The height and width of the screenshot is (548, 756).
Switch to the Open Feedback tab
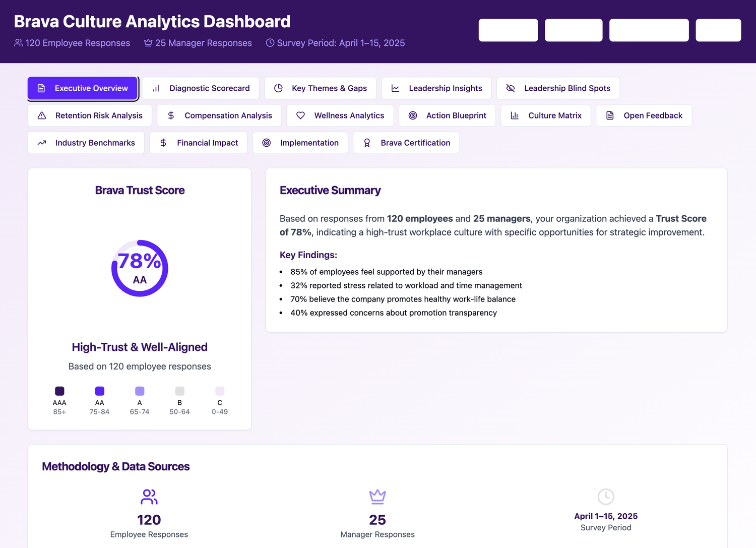pos(644,115)
